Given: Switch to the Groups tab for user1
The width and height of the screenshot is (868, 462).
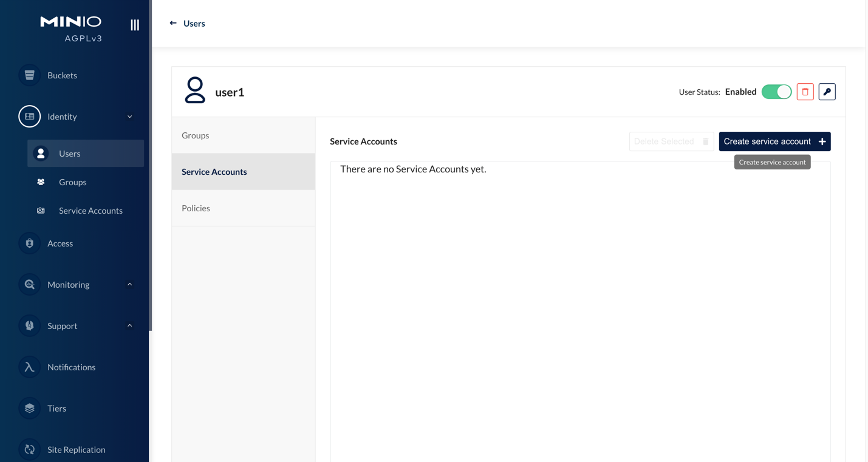Looking at the screenshot, I should point(243,135).
